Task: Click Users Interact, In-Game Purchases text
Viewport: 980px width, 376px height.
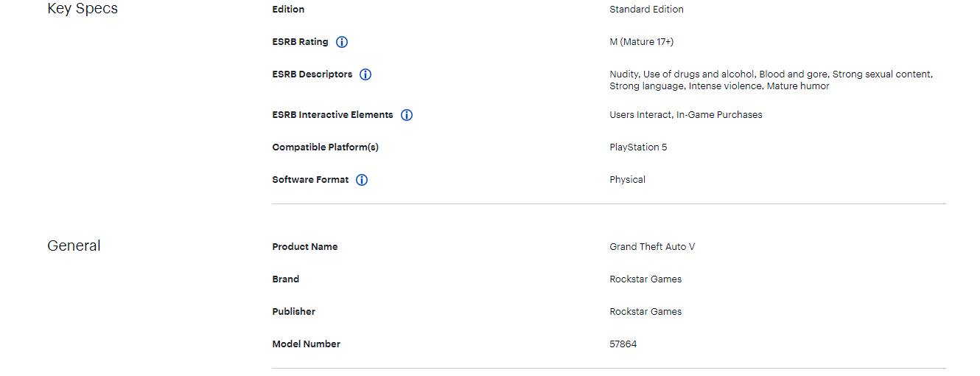Action: pos(686,115)
